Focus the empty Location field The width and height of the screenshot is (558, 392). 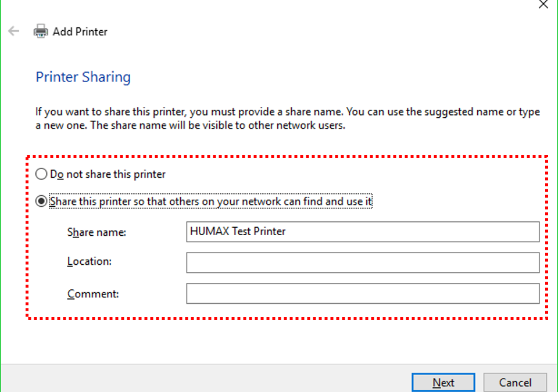click(363, 262)
